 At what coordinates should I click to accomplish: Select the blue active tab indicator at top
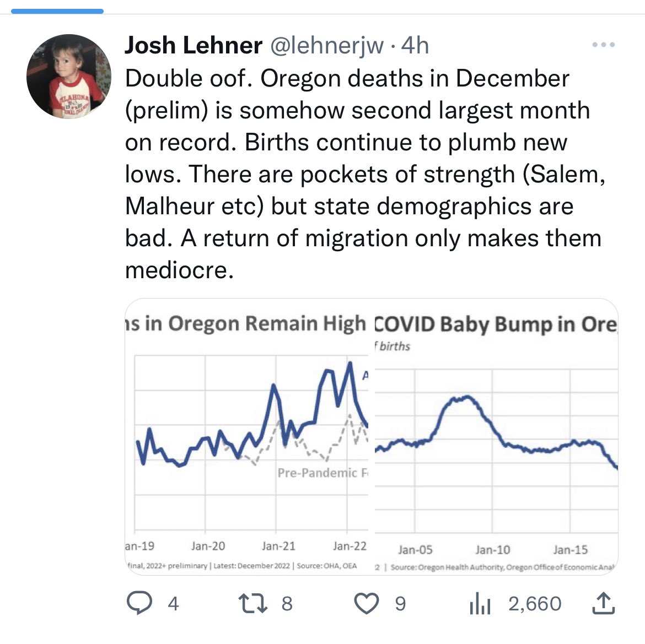pyautogui.click(x=57, y=11)
